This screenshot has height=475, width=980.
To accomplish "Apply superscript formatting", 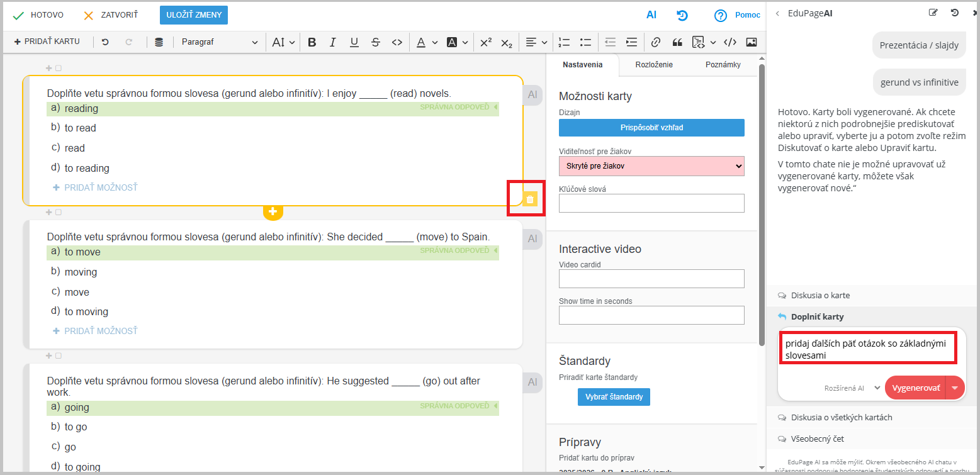I will 485,42.
